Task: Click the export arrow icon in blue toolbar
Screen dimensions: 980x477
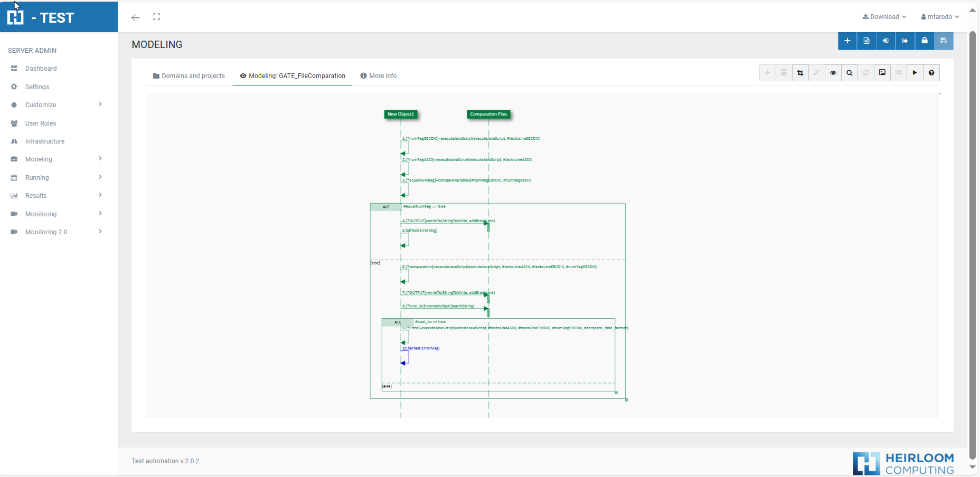Action: coord(905,41)
